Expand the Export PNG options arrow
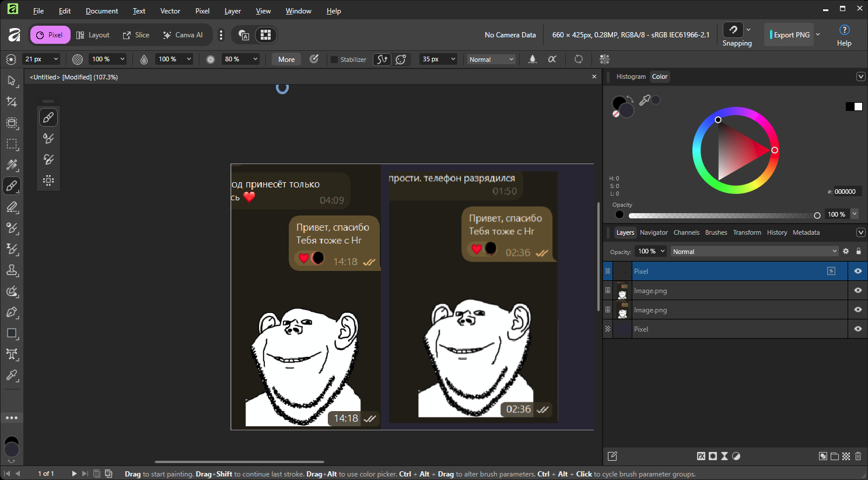The height and width of the screenshot is (480, 868). (x=818, y=34)
